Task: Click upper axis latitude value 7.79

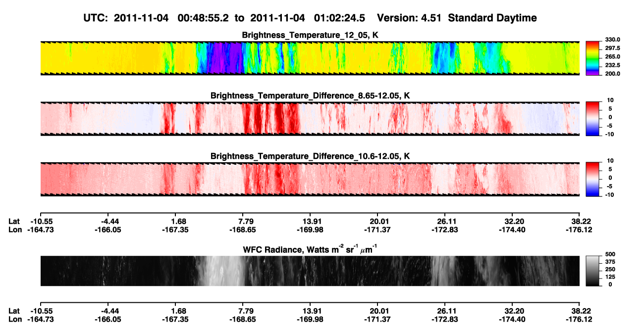Action: [x=246, y=221]
